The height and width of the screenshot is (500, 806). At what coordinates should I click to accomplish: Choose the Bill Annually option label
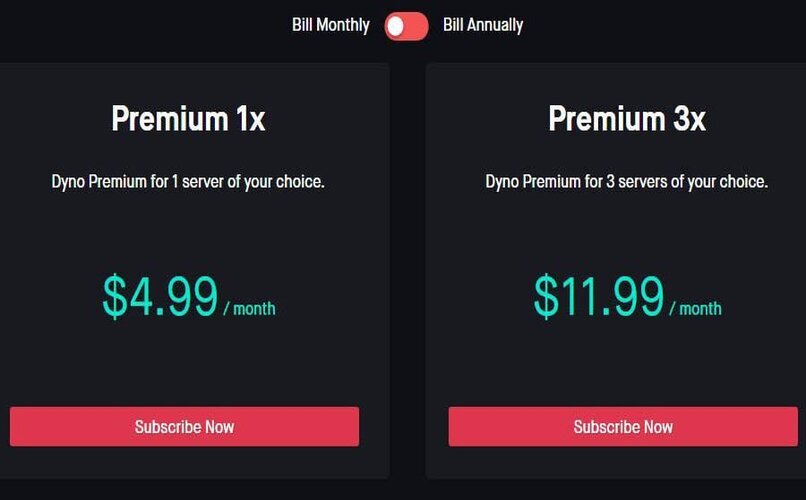(x=482, y=25)
